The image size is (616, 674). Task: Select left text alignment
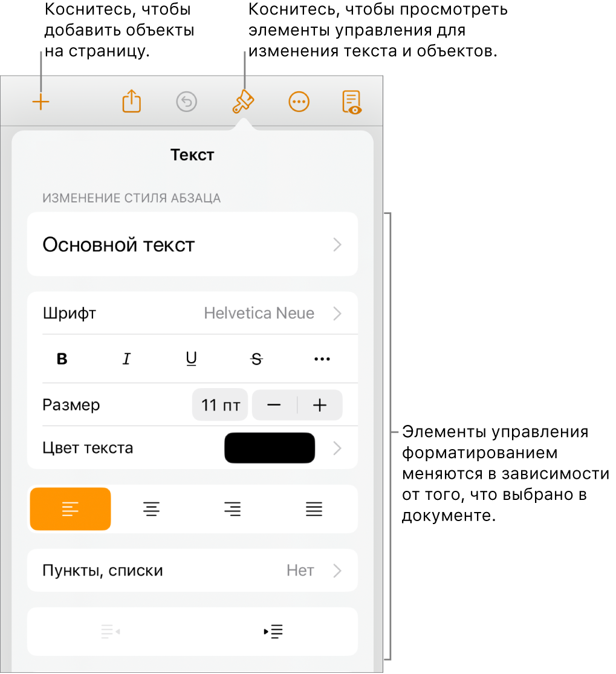[71, 509]
